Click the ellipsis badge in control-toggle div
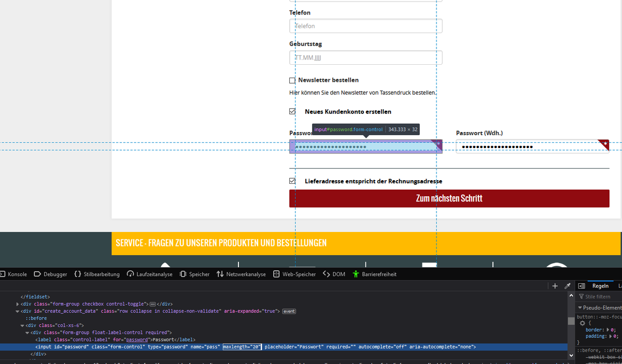Screen dimensions: 622x364 pyautogui.click(x=152, y=304)
